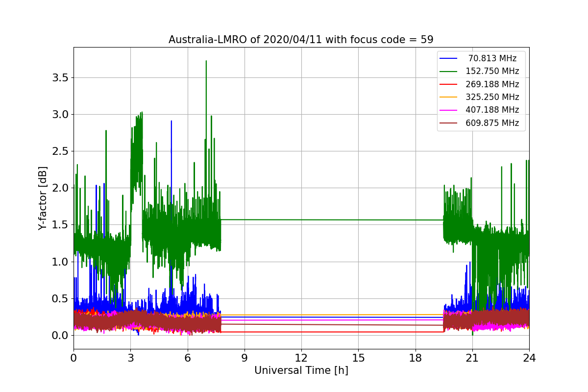Click the x-axis tick label '18'
Screen dimensions: 588x392
coord(415,358)
